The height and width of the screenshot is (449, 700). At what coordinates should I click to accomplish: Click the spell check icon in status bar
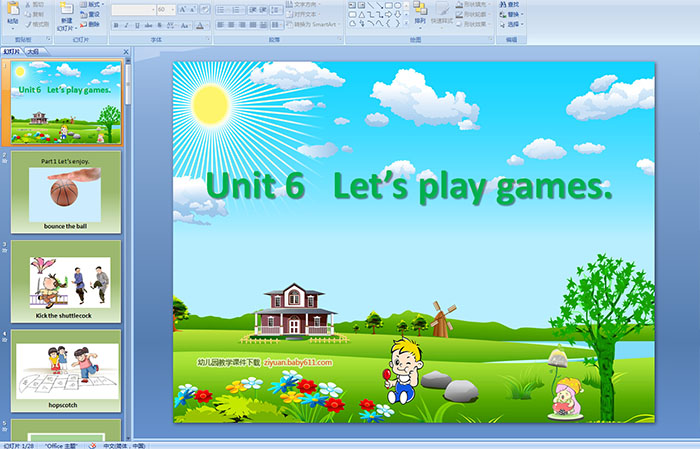click(x=92, y=445)
